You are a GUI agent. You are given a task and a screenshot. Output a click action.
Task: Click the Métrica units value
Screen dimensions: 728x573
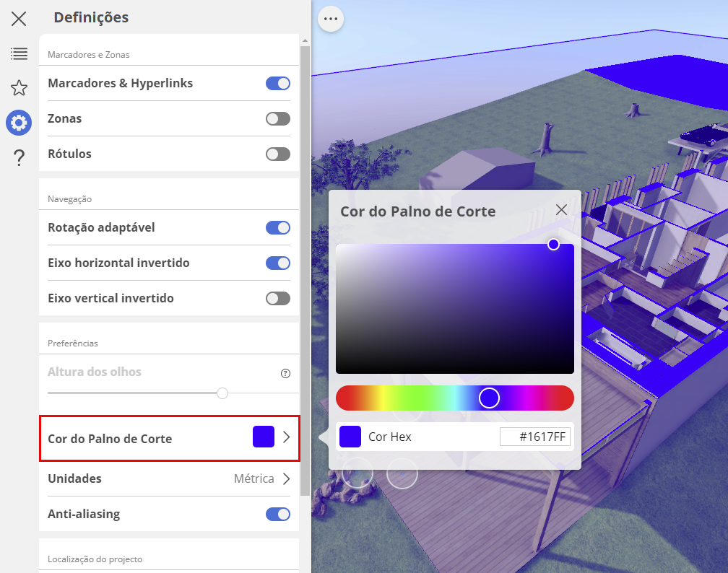pyautogui.click(x=254, y=478)
